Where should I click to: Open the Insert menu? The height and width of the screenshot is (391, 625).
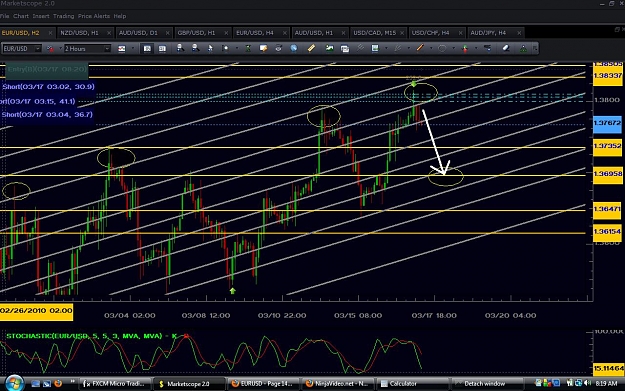41,16
